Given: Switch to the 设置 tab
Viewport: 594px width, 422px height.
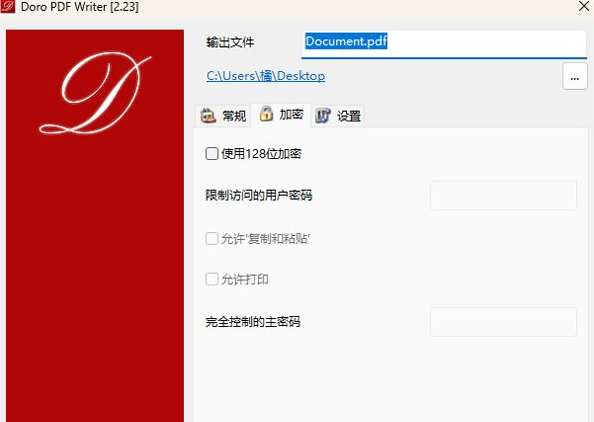Looking at the screenshot, I should [x=338, y=116].
